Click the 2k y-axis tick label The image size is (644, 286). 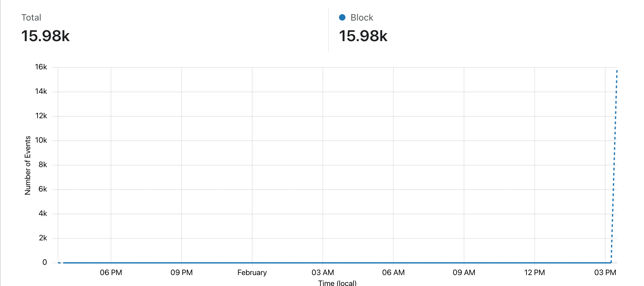[43, 238]
